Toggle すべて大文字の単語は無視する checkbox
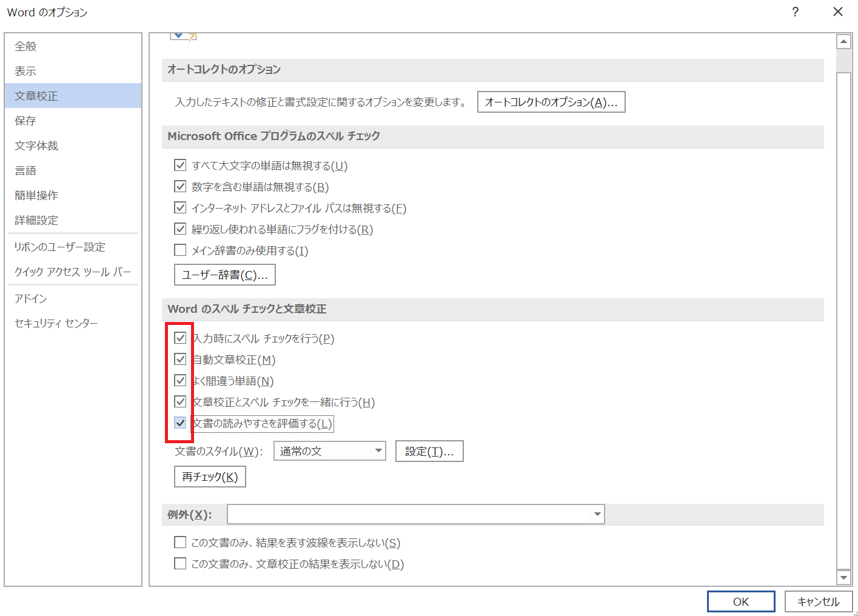The height and width of the screenshot is (616, 858). point(180,165)
